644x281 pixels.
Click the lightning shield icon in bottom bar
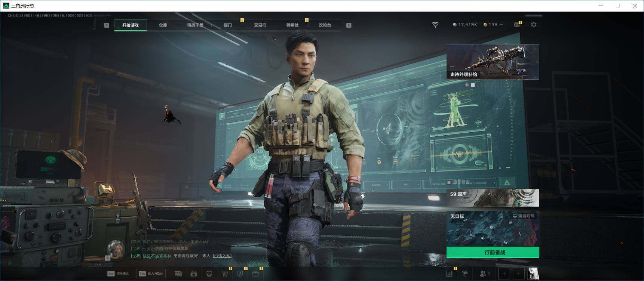click(240, 274)
